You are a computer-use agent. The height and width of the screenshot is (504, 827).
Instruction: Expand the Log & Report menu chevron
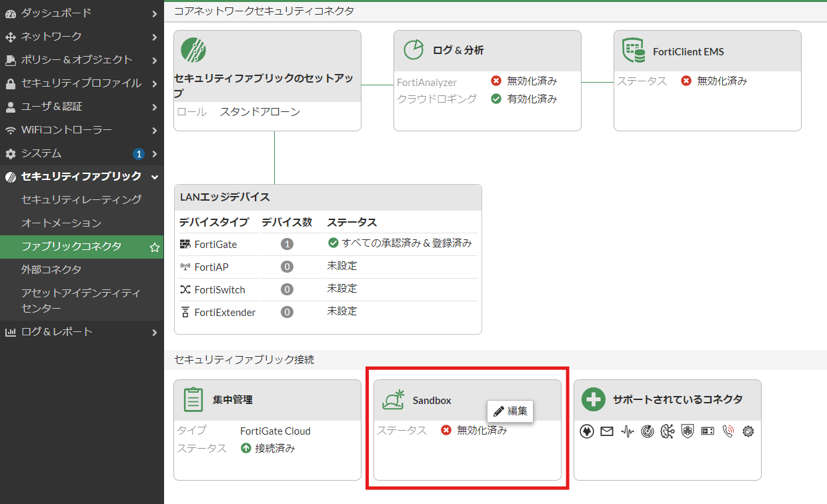[x=155, y=332]
